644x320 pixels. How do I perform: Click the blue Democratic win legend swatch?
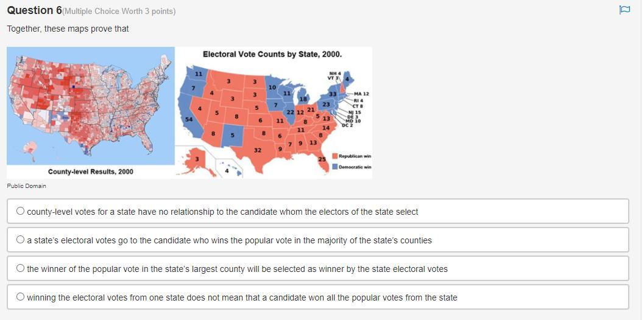334,167
